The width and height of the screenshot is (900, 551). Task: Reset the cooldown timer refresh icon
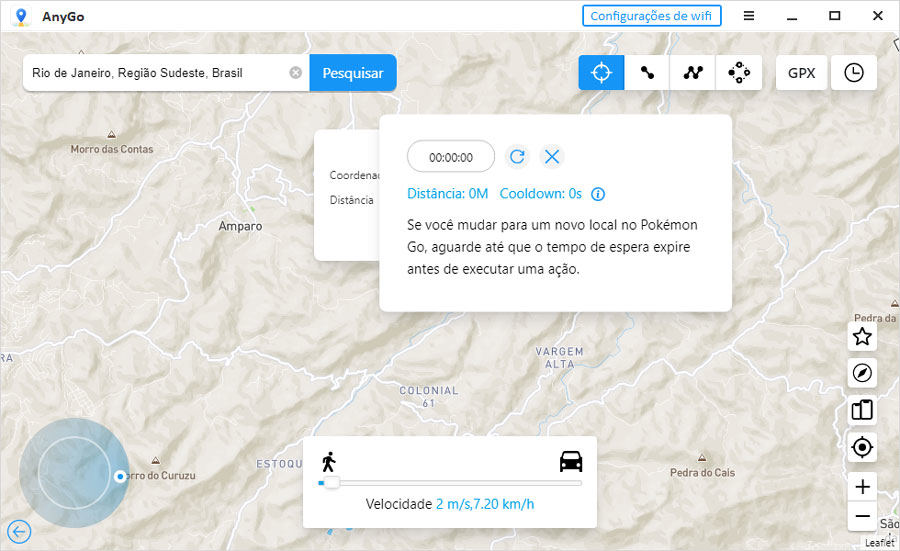pyautogui.click(x=517, y=156)
